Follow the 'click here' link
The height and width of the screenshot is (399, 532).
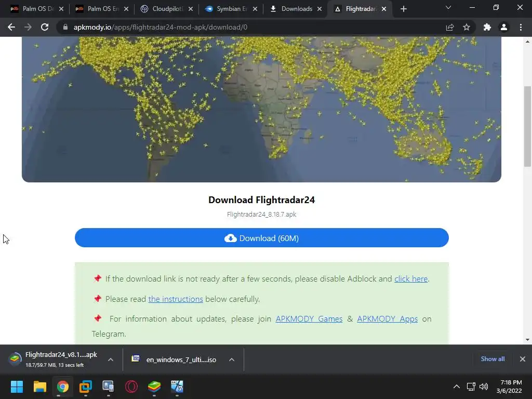[x=411, y=279]
